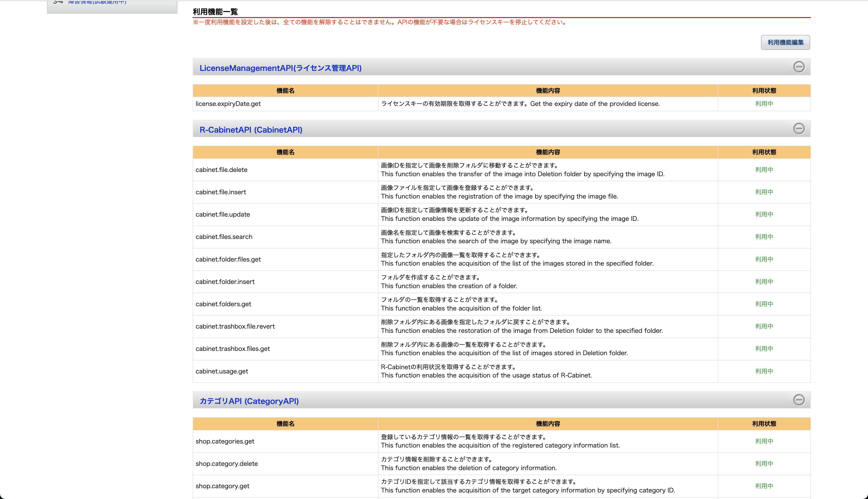Screen dimensions: 868x499
Task: Click 機能名 column header in R-Cabinet table
Action: [285, 152]
